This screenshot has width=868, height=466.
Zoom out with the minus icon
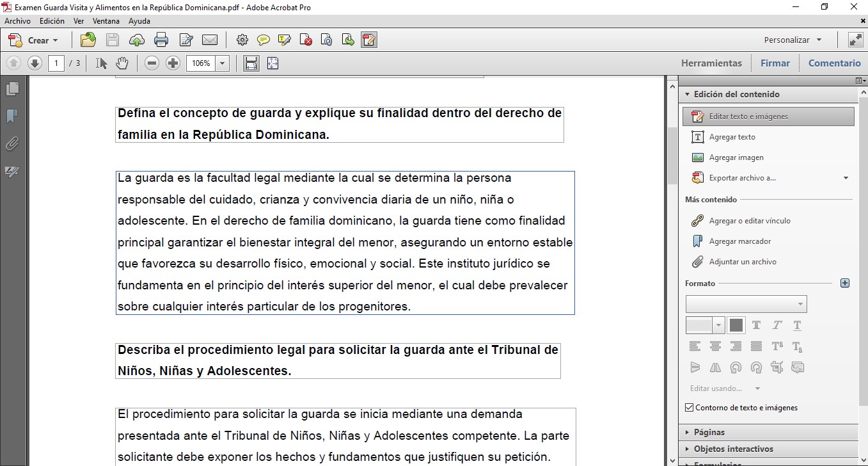click(x=152, y=63)
